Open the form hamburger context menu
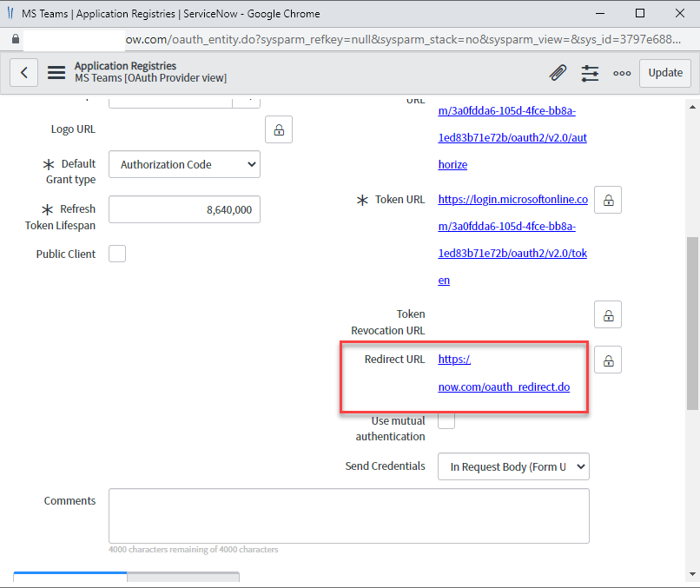700x588 pixels. tap(56, 72)
